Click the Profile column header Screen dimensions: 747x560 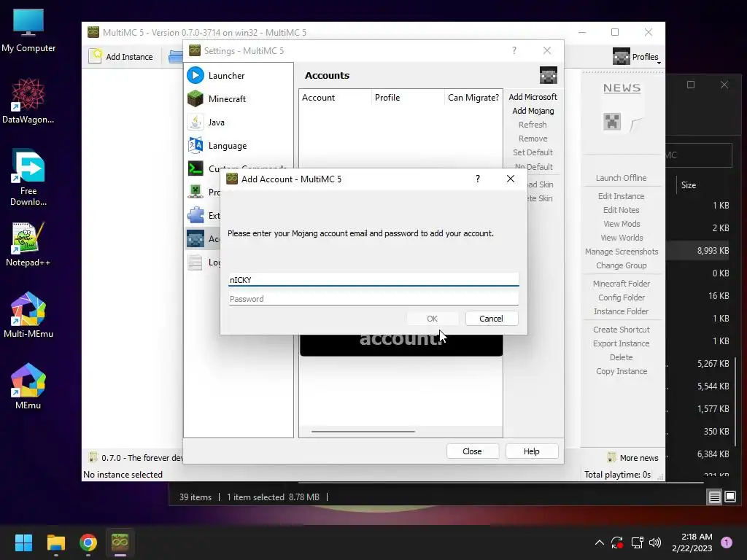click(x=408, y=97)
